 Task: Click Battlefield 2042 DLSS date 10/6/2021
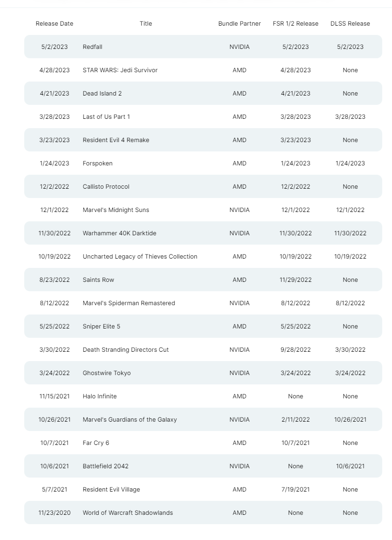pyautogui.click(x=351, y=466)
